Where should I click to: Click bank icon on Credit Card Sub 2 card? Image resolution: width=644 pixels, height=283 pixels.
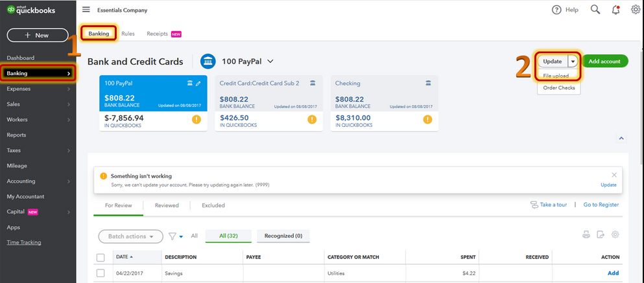coord(313,84)
